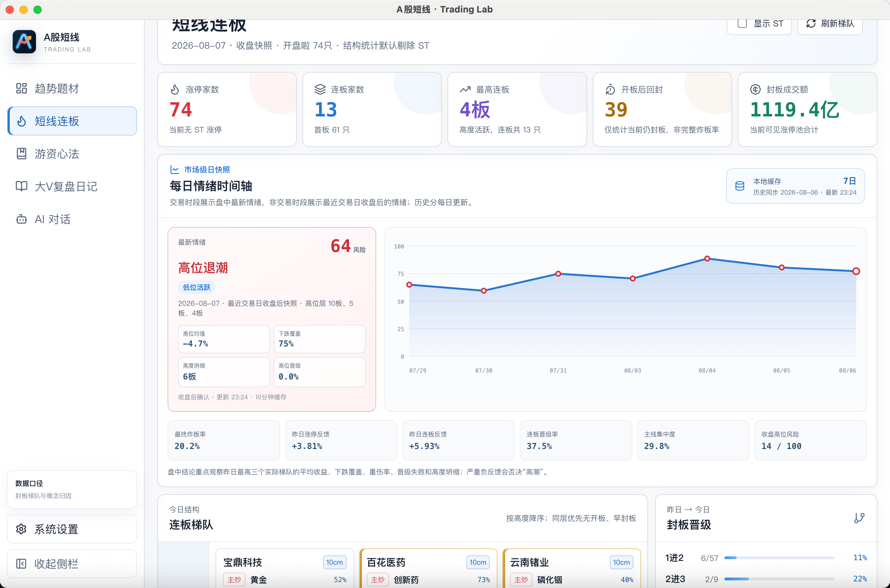Click the line chart icon beside 市场级日快照

coord(175,170)
